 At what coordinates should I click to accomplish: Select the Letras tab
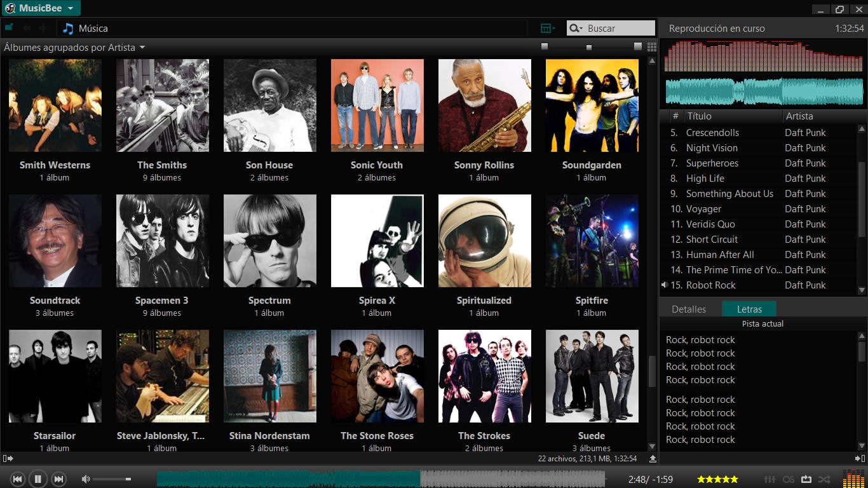point(749,309)
